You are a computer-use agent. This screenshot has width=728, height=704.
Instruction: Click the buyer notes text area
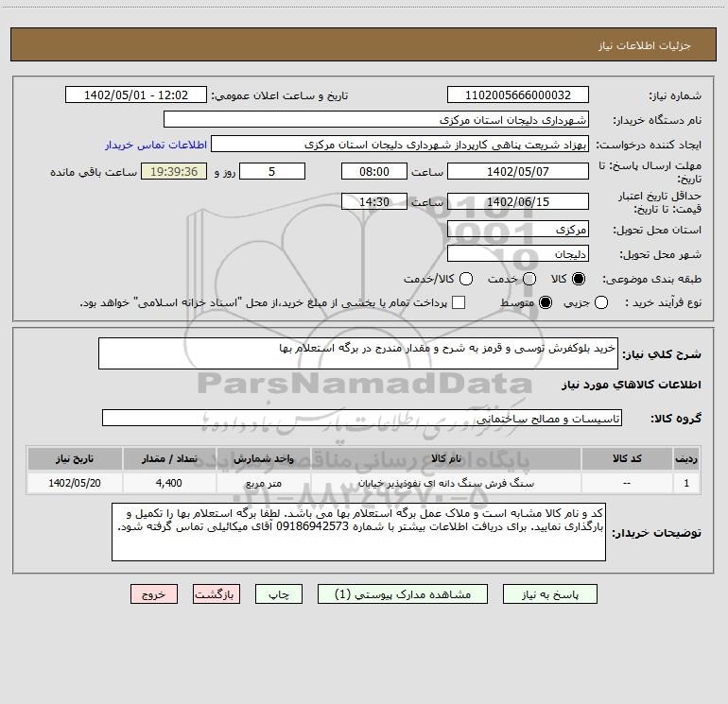[x=358, y=532]
